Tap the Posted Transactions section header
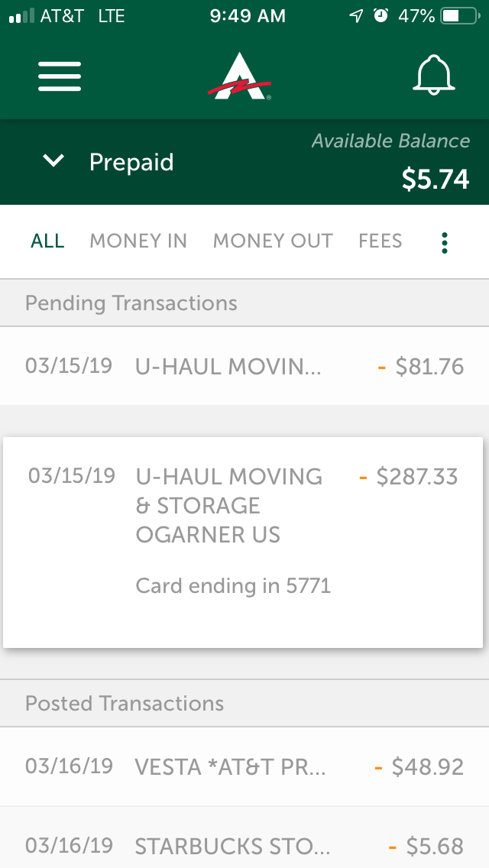 [125, 704]
